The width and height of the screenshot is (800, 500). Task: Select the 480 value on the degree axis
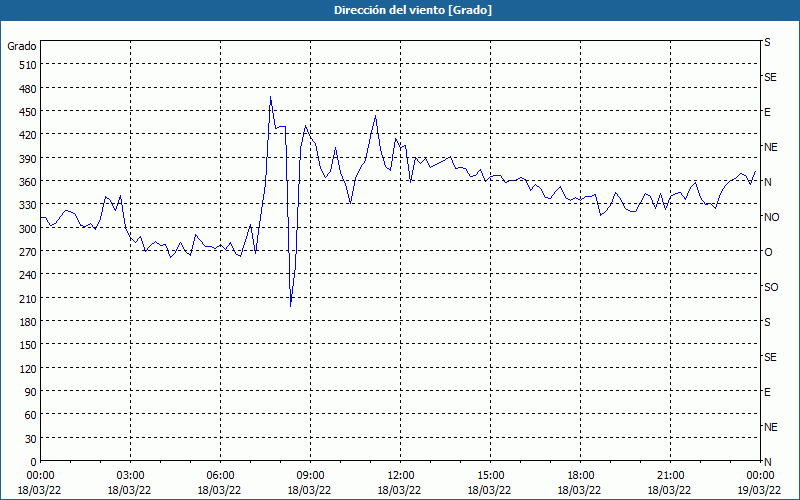[29, 89]
